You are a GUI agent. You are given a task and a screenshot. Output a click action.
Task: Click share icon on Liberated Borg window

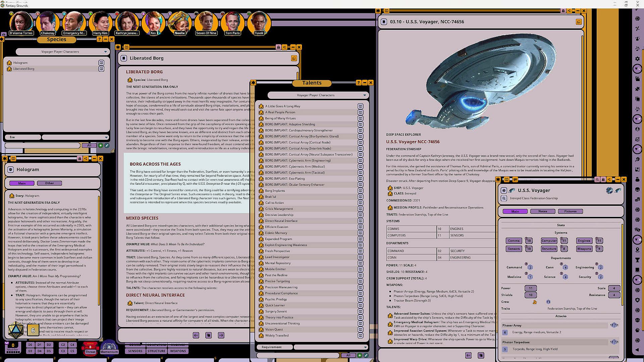tap(284, 47)
